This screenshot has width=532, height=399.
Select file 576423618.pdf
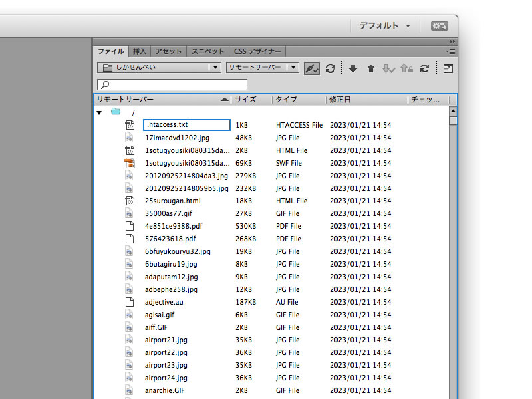point(170,239)
